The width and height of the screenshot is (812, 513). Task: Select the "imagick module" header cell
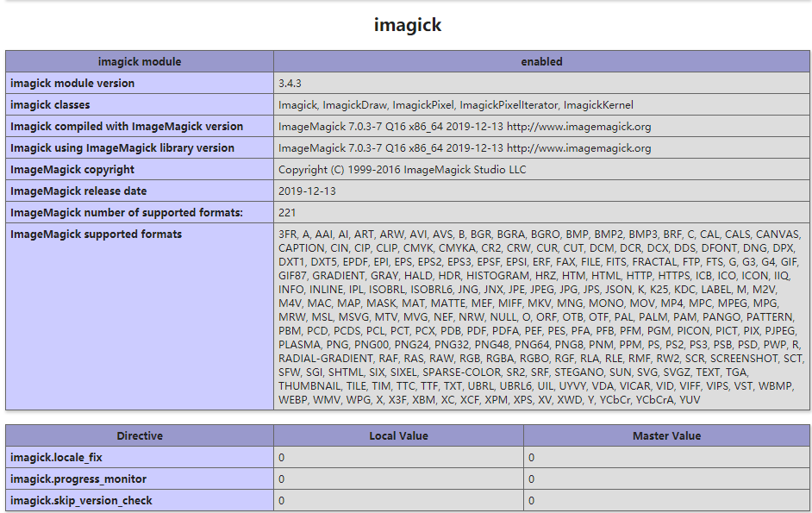pos(140,62)
